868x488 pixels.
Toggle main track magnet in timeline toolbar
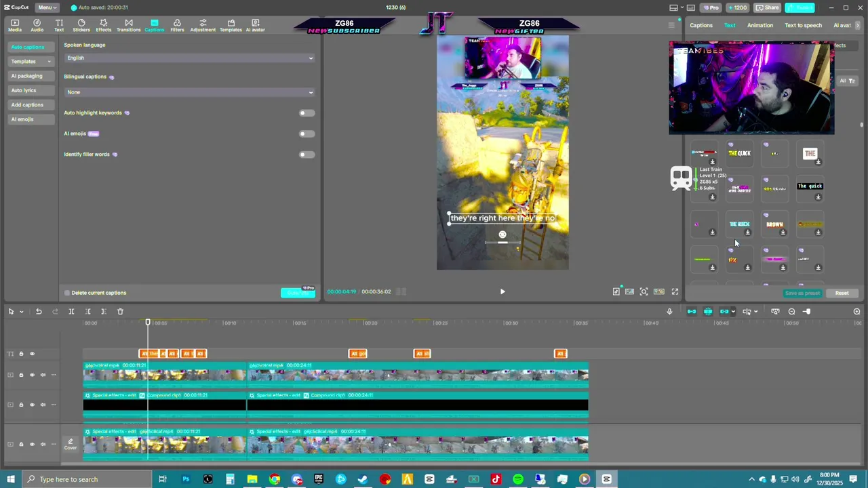click(692, 311)
